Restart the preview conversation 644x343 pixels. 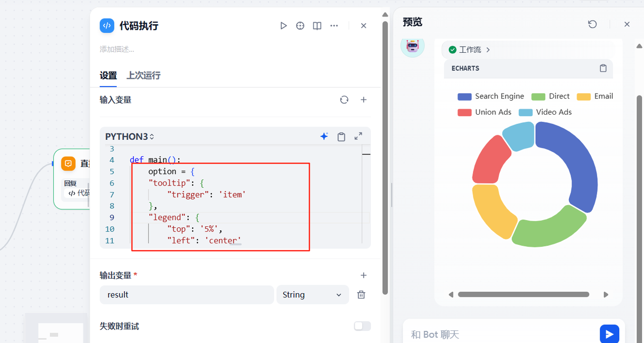593,24
